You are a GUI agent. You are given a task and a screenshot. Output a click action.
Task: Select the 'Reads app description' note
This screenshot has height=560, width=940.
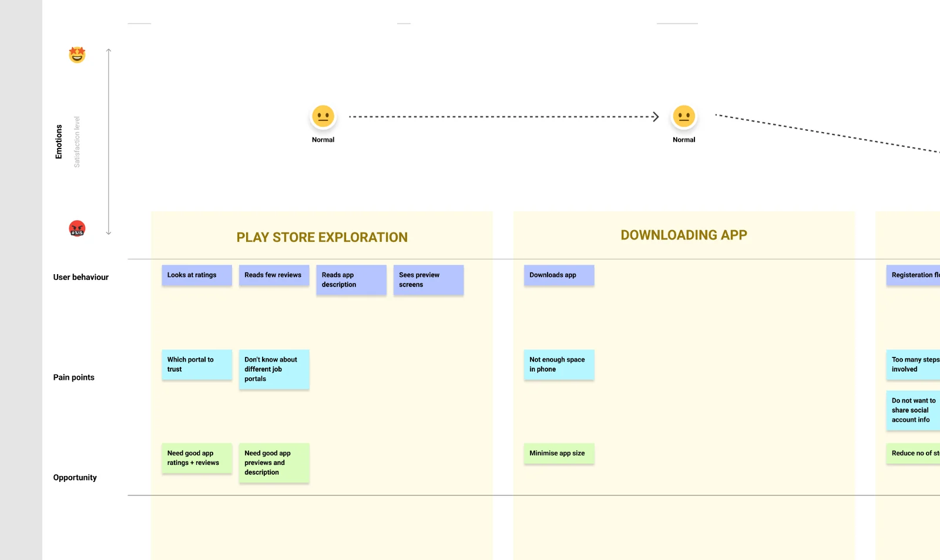[351, 280]
